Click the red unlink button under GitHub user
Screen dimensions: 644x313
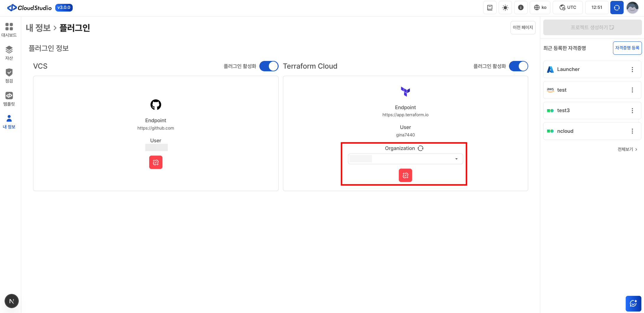point(156,162)
